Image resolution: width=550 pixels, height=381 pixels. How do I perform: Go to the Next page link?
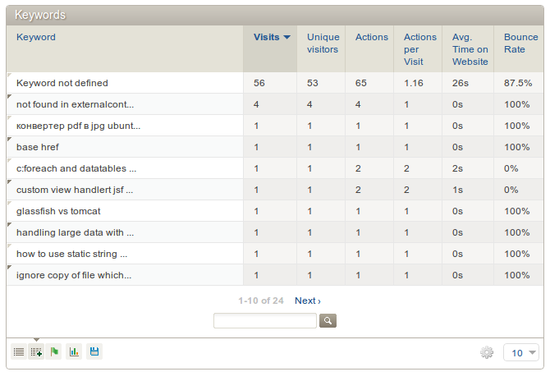click(x=308, y=301)
